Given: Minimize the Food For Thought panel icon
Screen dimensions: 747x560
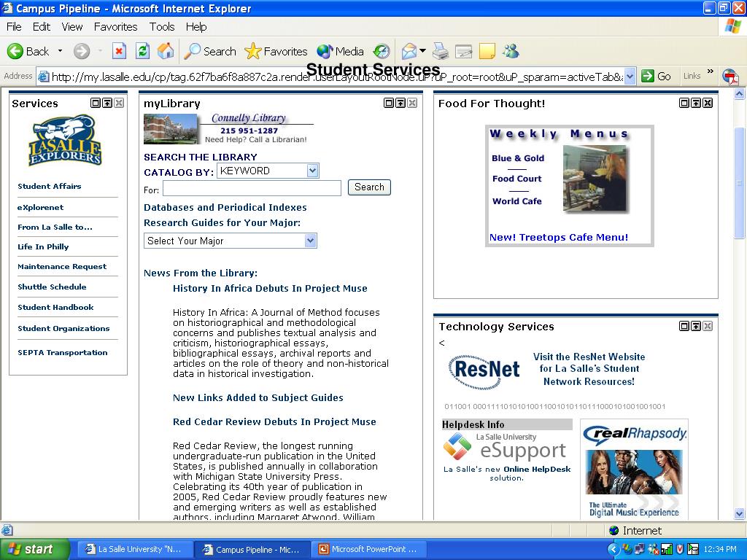Looking at the screenshot, I should pyautogui.click(x=696, y=103).
